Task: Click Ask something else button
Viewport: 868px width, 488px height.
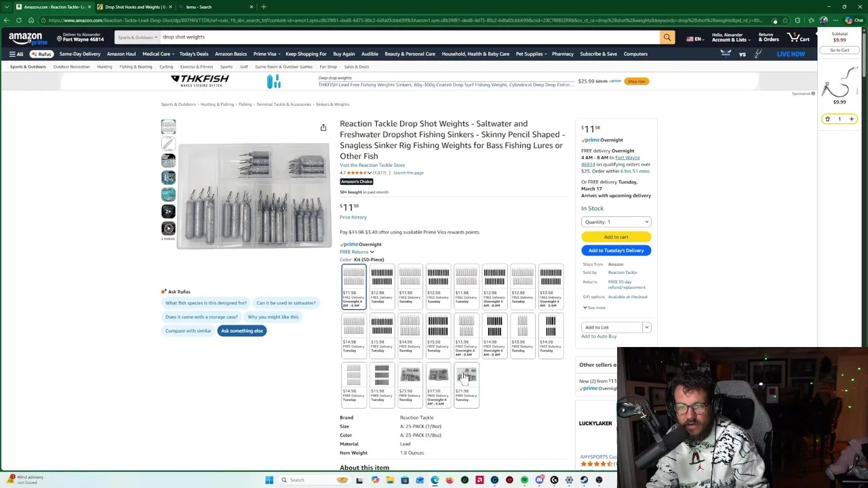Action: (241, 331)
